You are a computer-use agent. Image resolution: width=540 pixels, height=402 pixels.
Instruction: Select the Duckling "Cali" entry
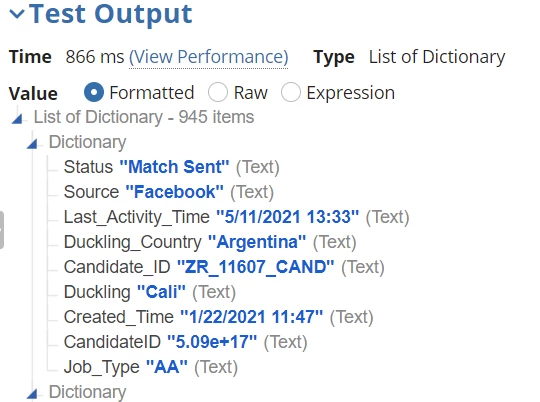point(150,292)
